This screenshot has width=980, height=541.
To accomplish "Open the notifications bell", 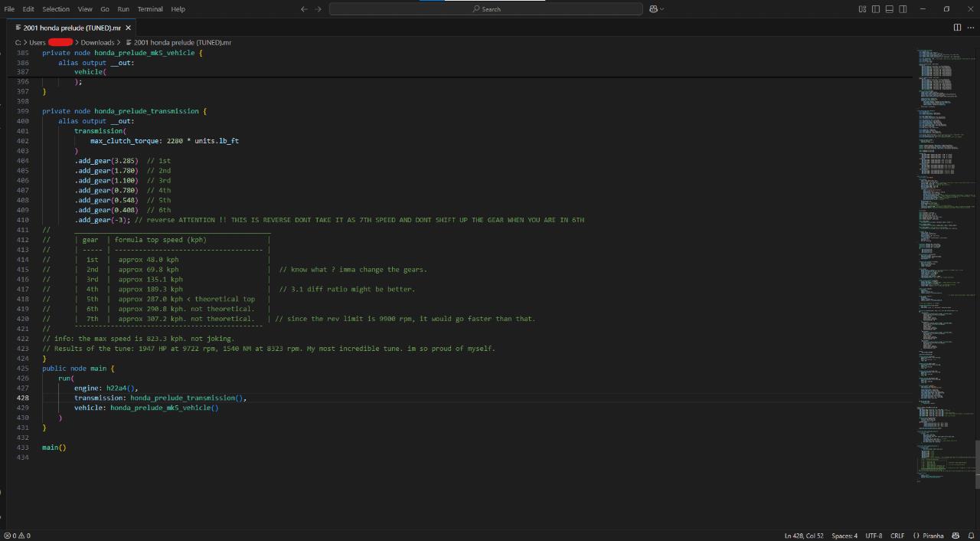I will (x=971, y=536).
